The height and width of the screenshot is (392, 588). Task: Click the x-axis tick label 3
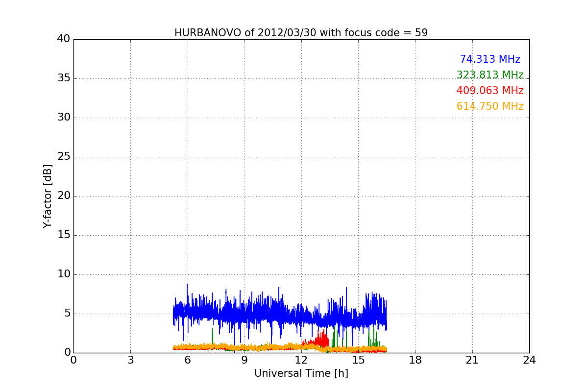coord(130,360)
